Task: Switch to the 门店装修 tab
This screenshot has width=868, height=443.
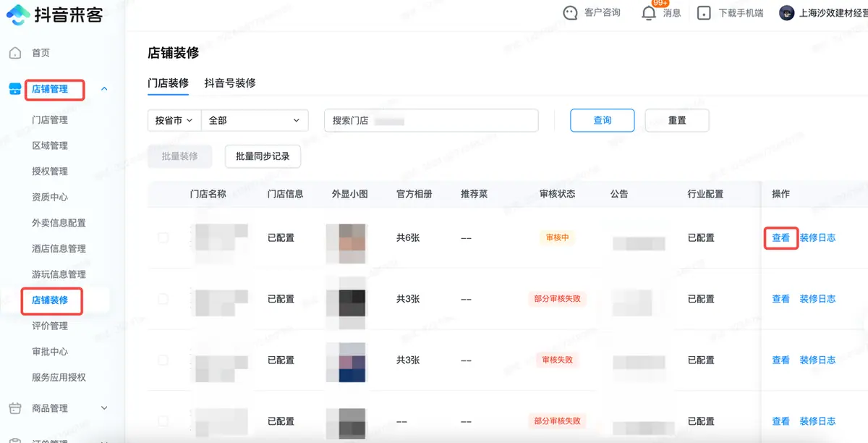Action: click(x=168, y=83)
